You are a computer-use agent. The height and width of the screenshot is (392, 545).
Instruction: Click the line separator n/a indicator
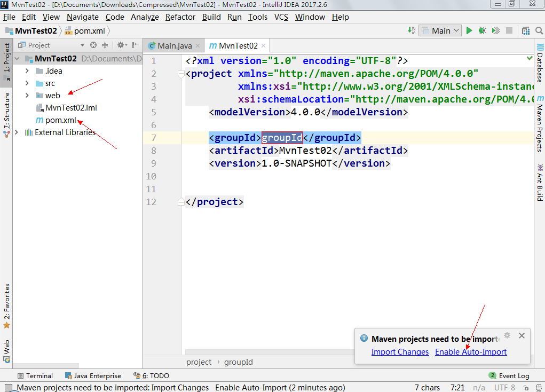479,388
